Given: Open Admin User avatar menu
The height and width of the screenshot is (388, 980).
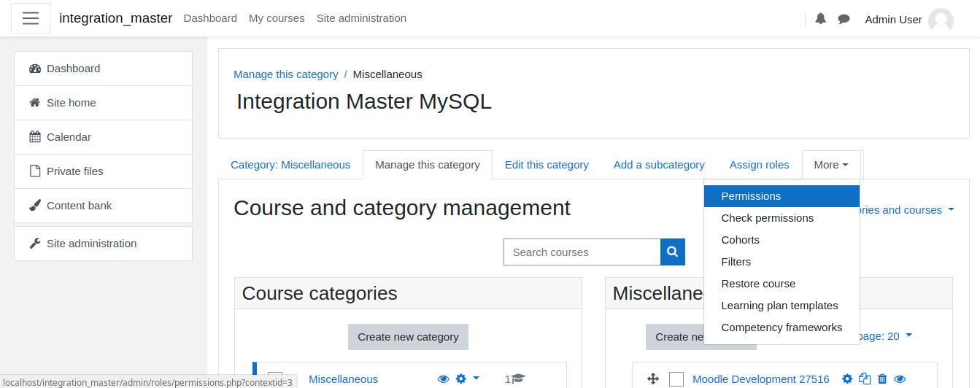Looking at the screenshot, I should [941, 20].
